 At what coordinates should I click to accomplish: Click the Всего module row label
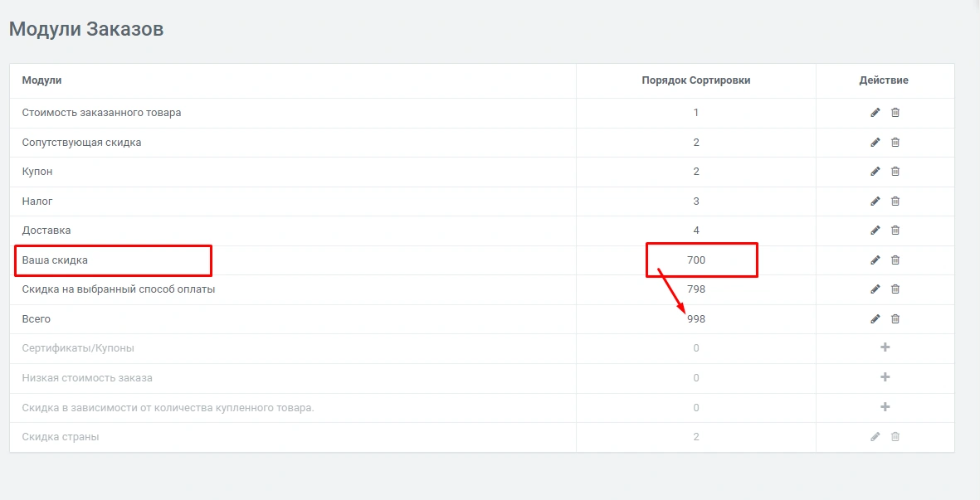pyautogui.click(x=37, y=319)
